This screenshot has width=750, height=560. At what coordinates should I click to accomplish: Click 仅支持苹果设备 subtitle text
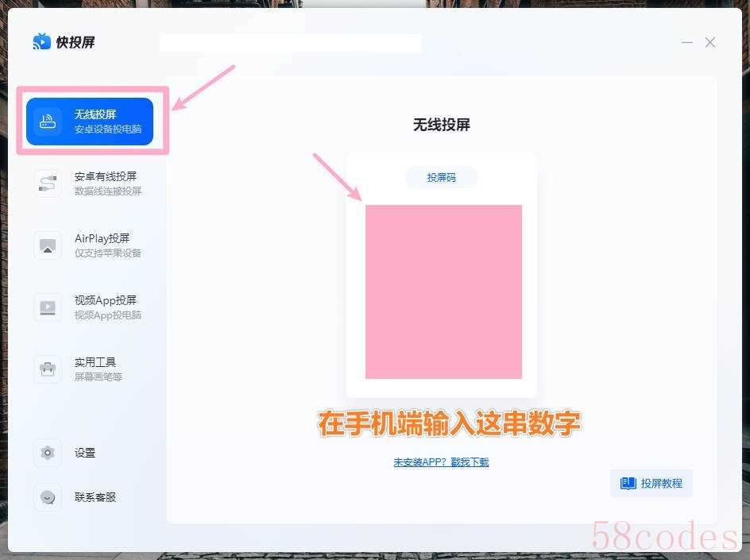point(107,253)
